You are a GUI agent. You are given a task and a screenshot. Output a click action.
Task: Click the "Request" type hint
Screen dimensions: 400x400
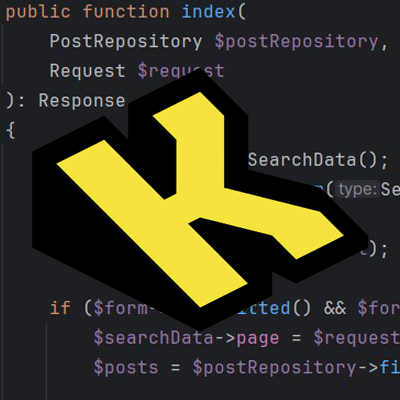(x=87, y=71)
